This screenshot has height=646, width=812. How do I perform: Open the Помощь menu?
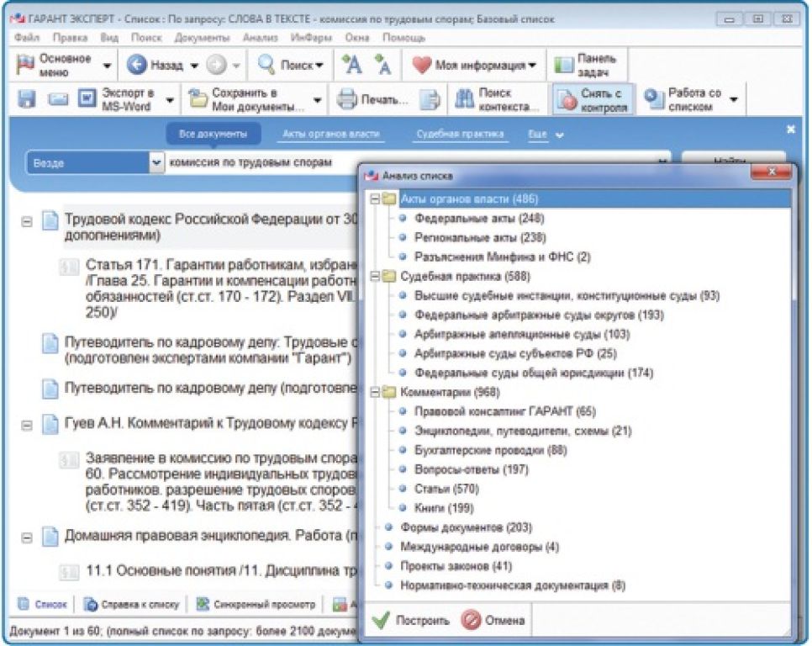tap(404, 38)
